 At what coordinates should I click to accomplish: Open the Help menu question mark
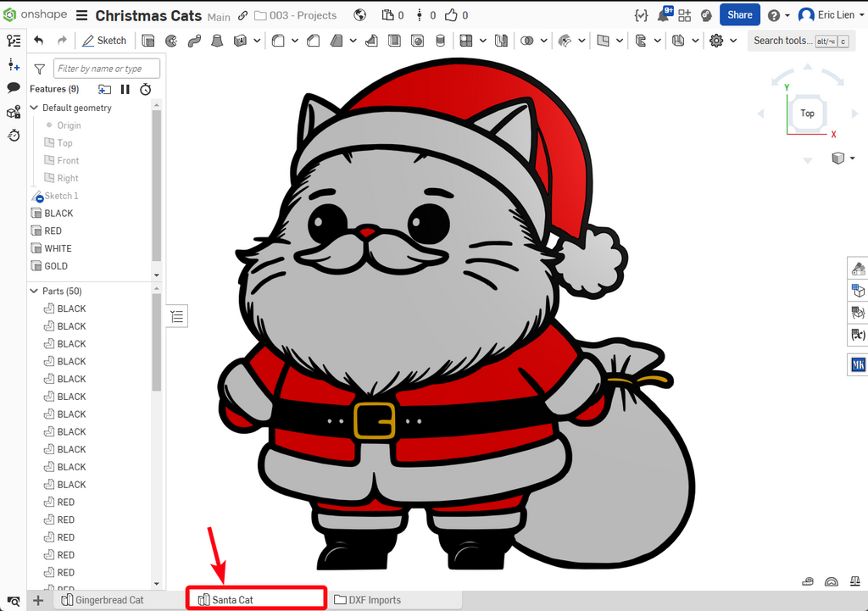click(x=774, y=15)
